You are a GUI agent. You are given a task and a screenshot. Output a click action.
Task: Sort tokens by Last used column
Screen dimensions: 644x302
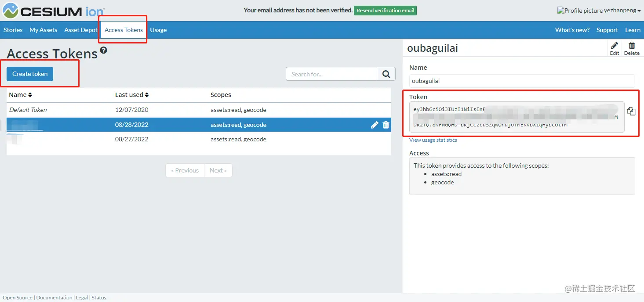(132, 95)
